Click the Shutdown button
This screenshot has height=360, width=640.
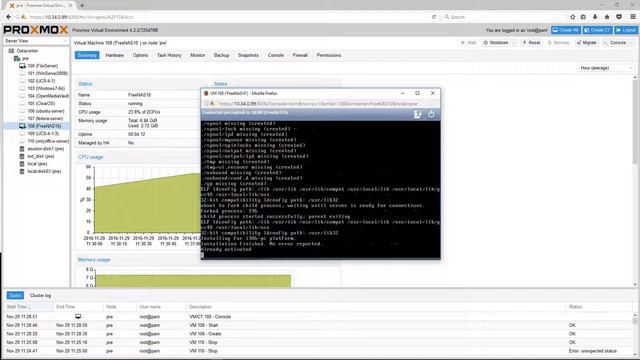coord(496,42)
